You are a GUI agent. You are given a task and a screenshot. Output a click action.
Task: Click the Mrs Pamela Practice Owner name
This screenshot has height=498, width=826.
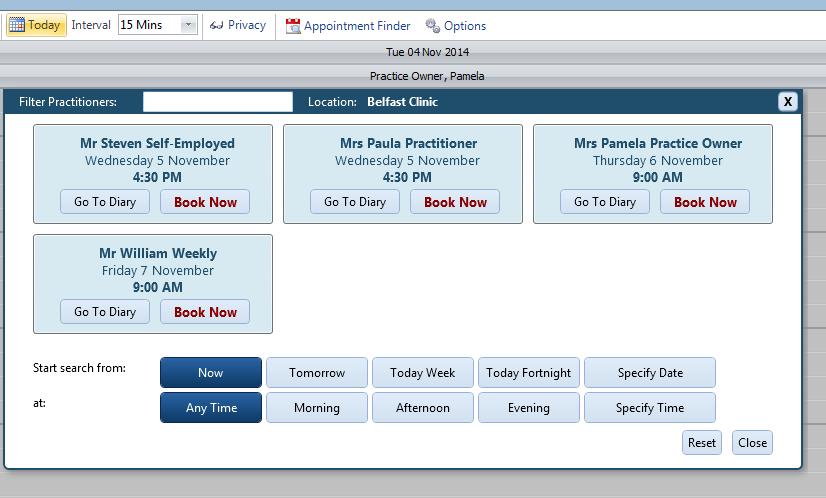[658, 143]
